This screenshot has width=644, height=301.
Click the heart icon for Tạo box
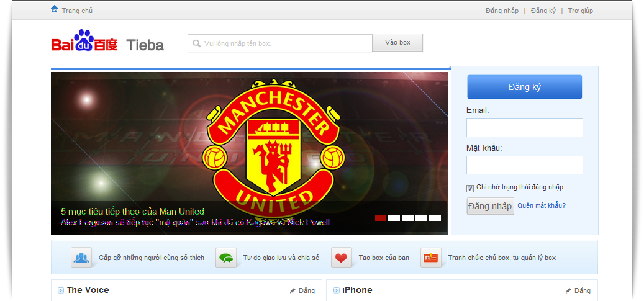(x=342, y=258)
